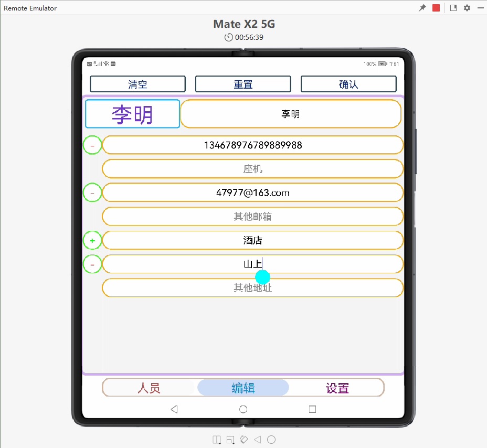Click the rotate screen icon below device
Viewport: 487px width, 448px height.
pyautogui.click(x=244, y=440)
